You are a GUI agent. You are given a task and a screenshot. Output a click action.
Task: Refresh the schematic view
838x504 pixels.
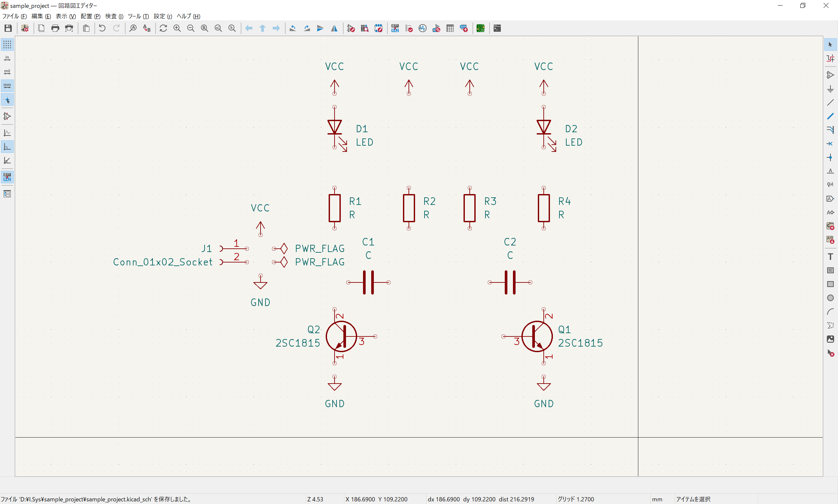(163, 28)
